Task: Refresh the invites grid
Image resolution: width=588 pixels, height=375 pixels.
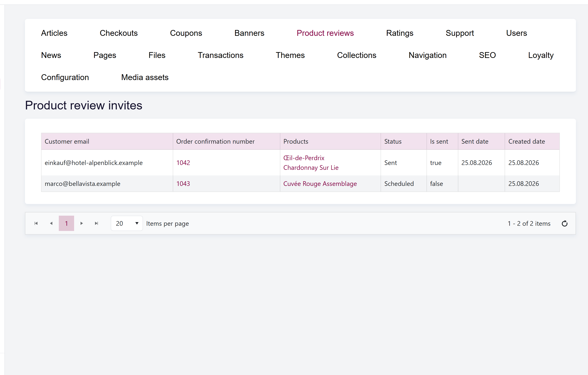Action: [564, 224]
